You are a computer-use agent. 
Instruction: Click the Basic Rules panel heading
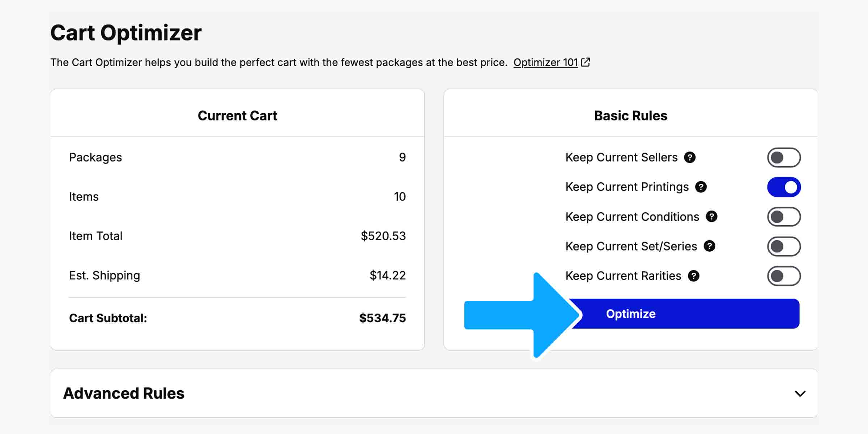630,116
